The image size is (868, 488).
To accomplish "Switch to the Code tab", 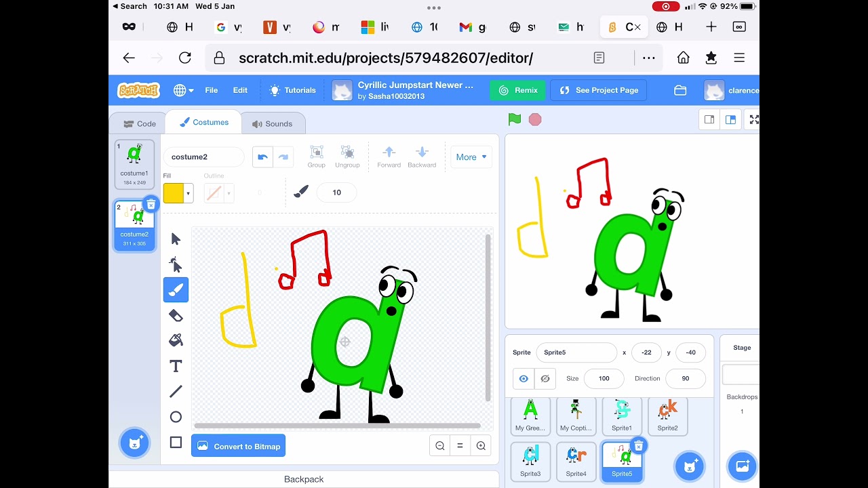I will tap(139, 123).
